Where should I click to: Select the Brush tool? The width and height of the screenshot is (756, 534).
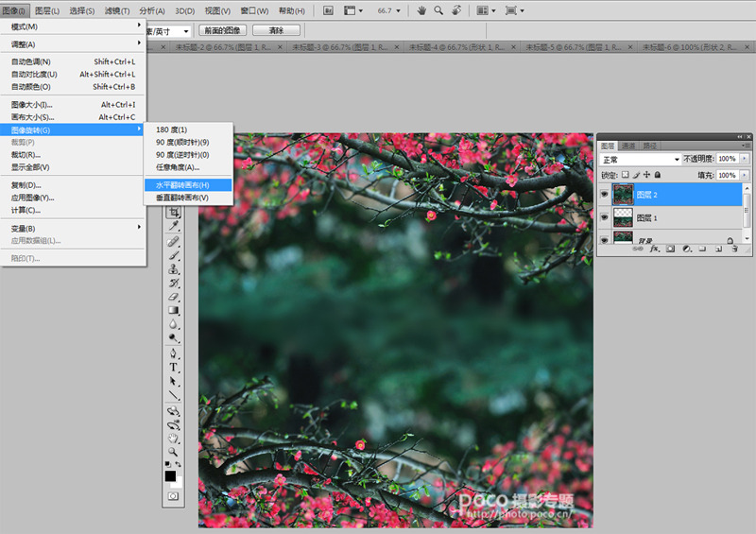(x=174, y=255)
